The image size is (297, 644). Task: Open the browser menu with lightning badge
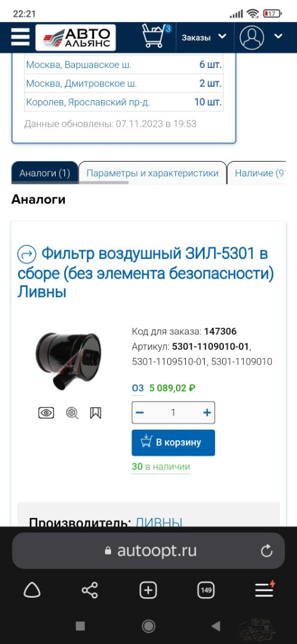point(265,590)
